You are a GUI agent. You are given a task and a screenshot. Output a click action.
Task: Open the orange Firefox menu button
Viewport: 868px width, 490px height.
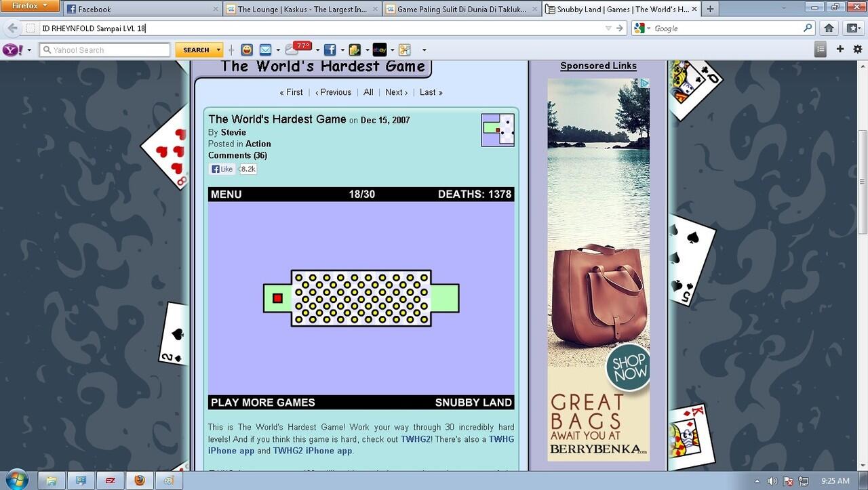[x=30, y=6]
